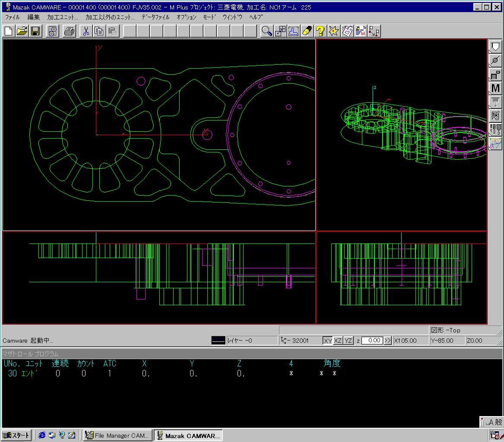This screenshot has width=504, height=442.
Task: Click the star-burst toolbar icon
Action: pos(334,31)
